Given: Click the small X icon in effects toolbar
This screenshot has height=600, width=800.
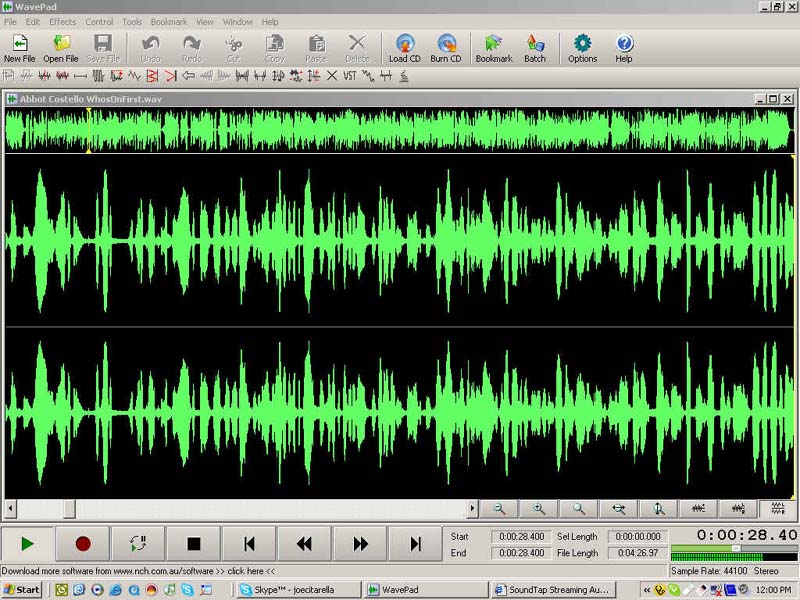Looking at the screenshot, I should click(x=332, y=76).
